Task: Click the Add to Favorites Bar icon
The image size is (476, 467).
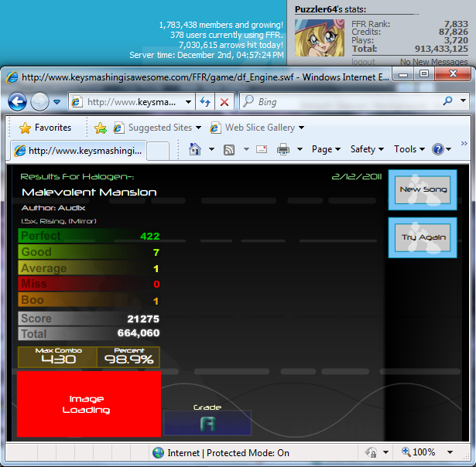Action: [100, 128]
